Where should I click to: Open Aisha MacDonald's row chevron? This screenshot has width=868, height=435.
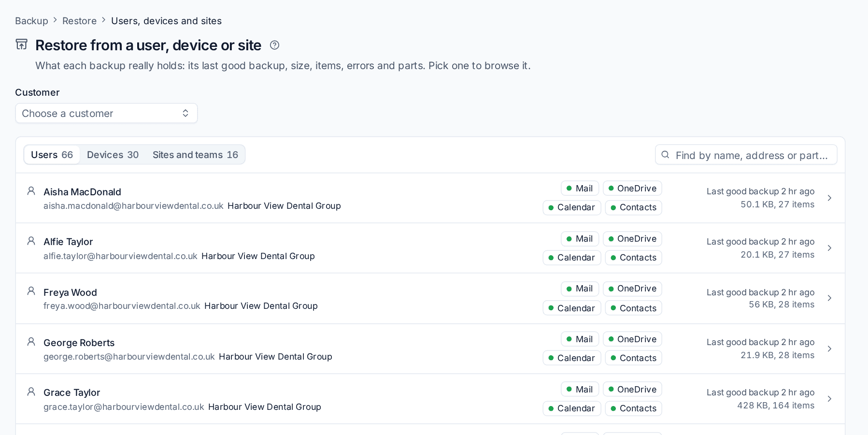coord(829,198)
